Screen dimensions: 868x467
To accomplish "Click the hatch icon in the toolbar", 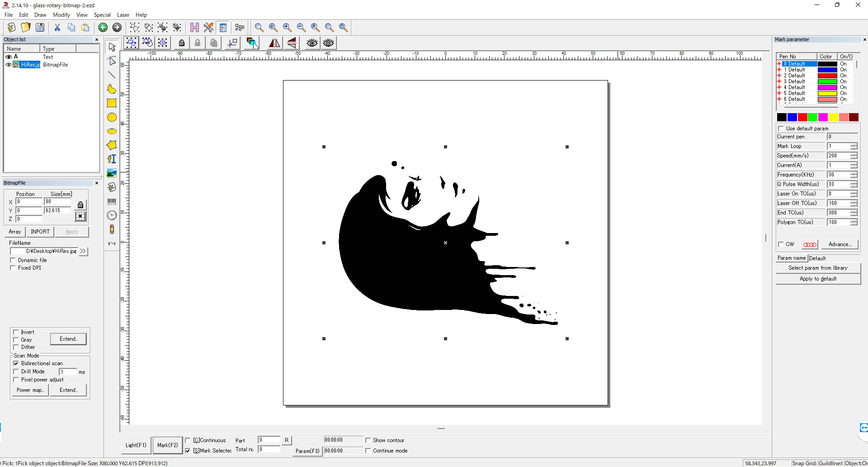I will 194,28.
